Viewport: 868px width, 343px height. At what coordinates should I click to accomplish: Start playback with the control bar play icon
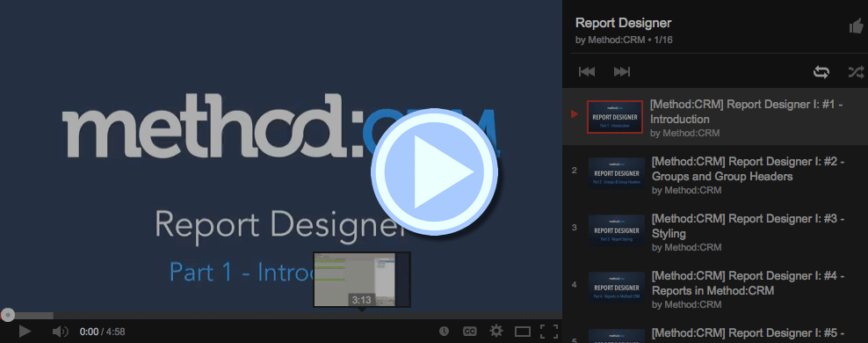click(x=25, y=332)
